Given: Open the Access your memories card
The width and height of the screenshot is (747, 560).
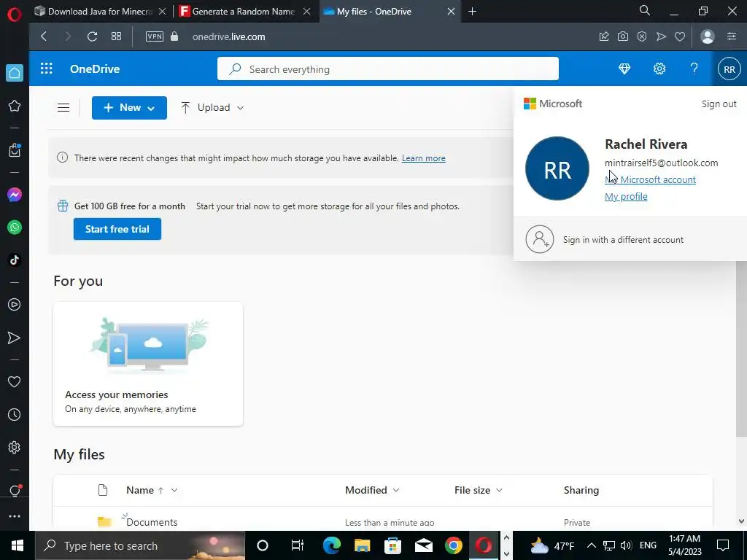Looking at the screenshot, I should point(148,364).
